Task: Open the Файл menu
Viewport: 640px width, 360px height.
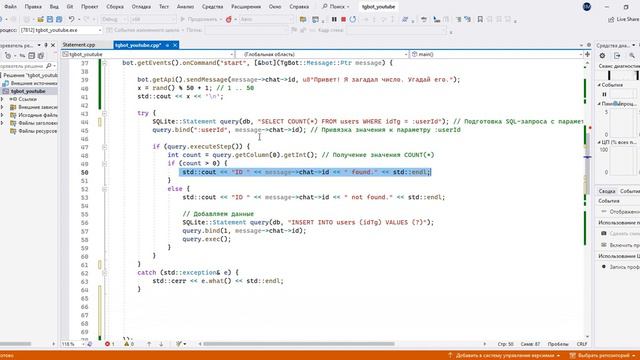Action: pos(10,7)
